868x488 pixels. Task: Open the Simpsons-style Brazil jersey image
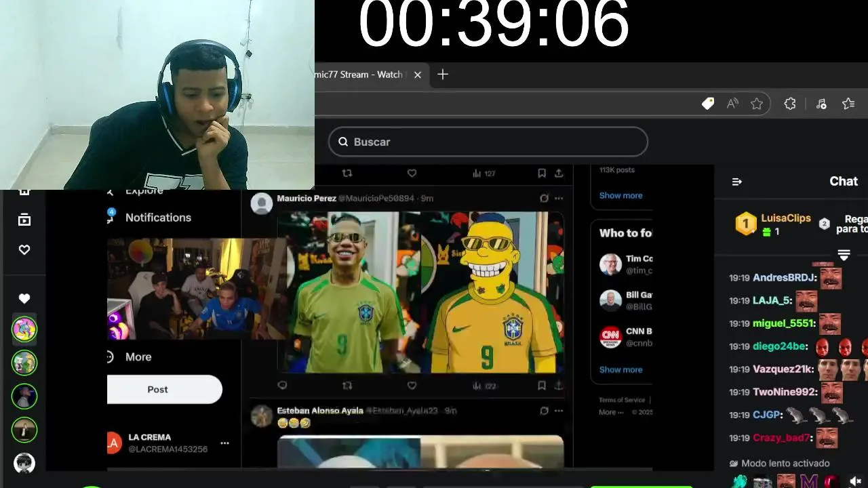click(492, 292)
